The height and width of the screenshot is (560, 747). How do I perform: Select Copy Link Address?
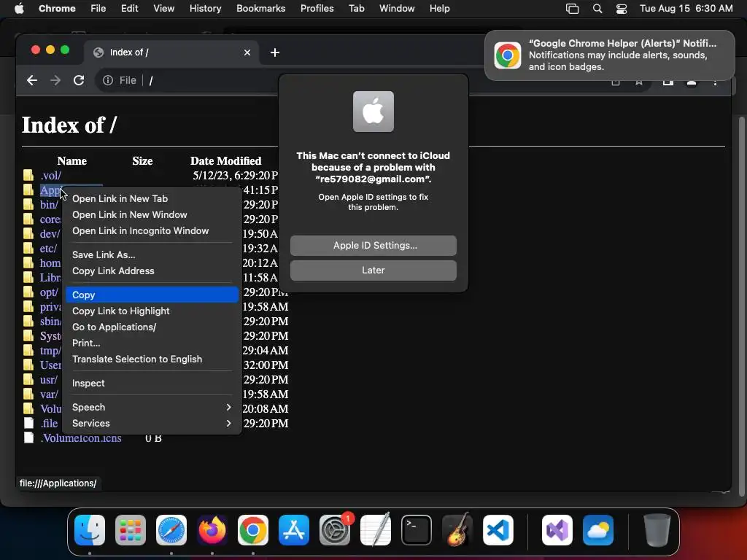pyautogui.click(x=152, y=271)
